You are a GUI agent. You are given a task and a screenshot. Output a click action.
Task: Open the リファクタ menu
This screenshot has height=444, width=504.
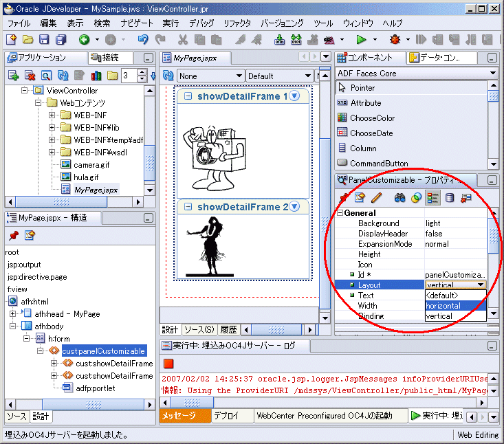coord(237,23)
